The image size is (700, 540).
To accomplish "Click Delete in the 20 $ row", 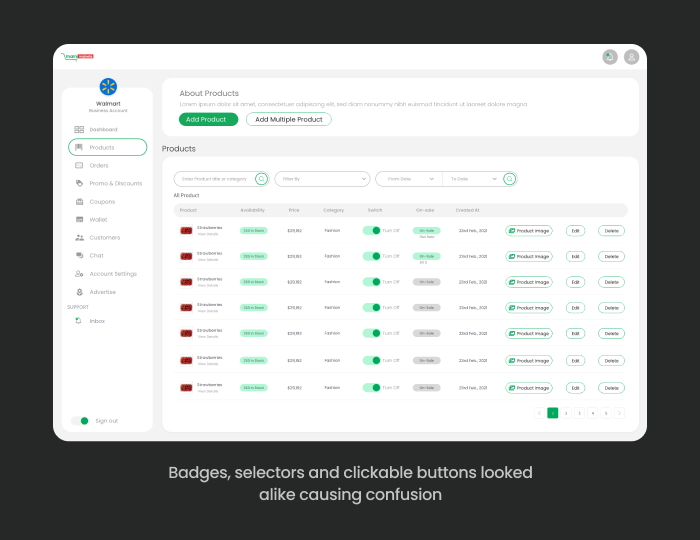I will [x=612, y=257].
